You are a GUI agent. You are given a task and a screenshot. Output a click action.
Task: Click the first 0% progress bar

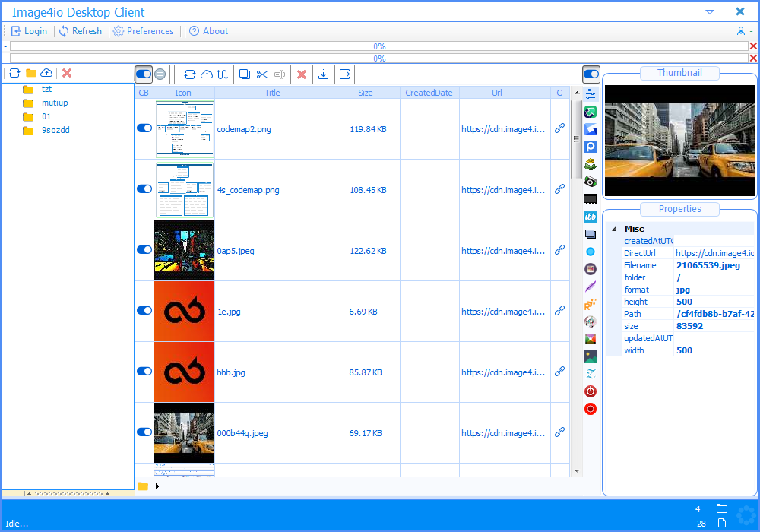(x=379, y=46)
